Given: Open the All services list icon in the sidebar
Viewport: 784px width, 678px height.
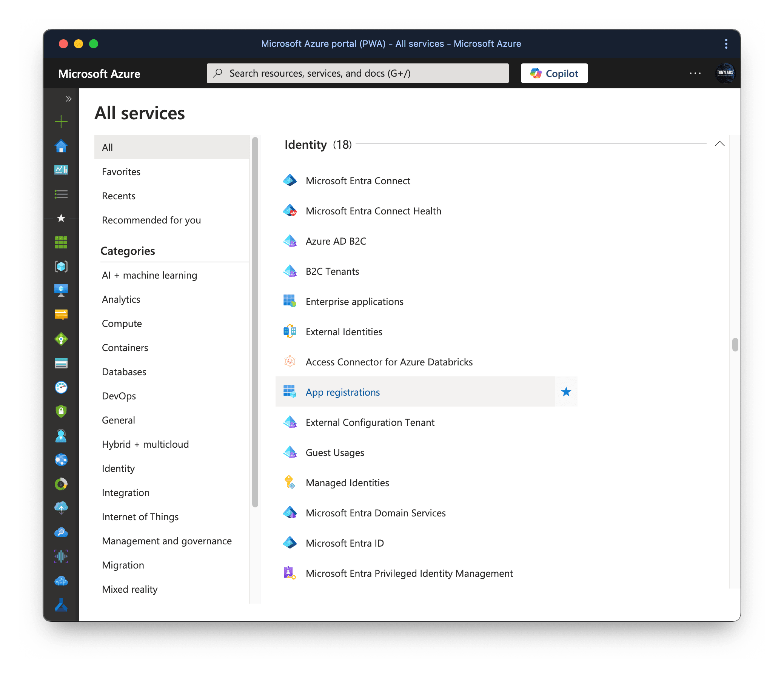Looking at the screenshot, I should click(61, 194).
